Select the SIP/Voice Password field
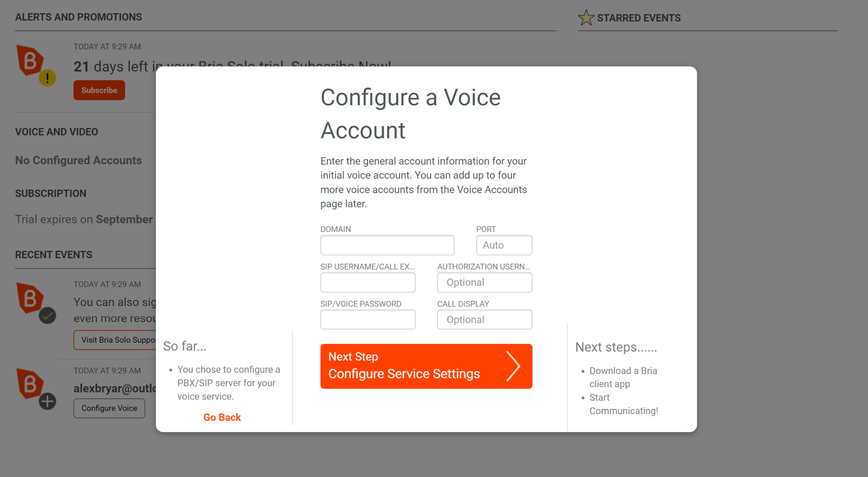Screen dimensions: 868x477 click(x=367, y=320)
